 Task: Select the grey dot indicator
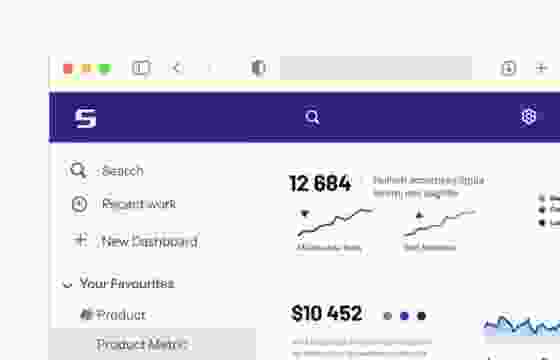[388, 316]
